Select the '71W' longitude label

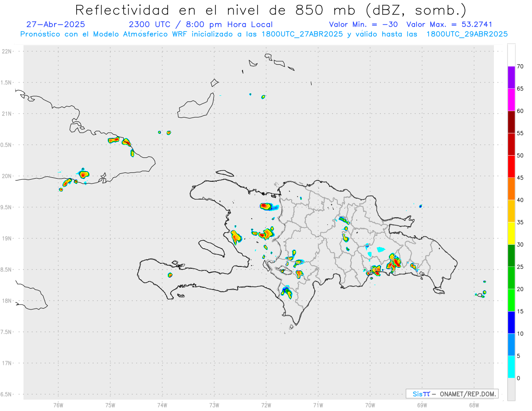point(318,405)
